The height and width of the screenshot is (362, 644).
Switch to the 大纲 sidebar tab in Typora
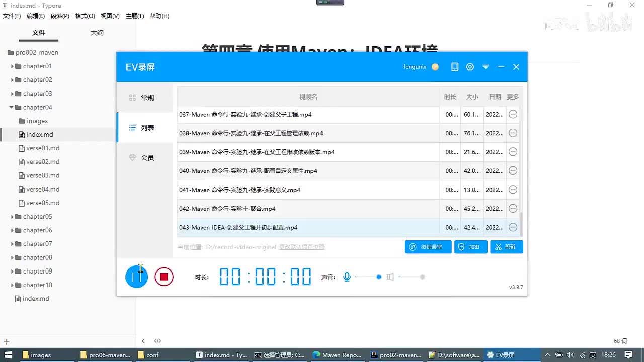click(97, 33)
